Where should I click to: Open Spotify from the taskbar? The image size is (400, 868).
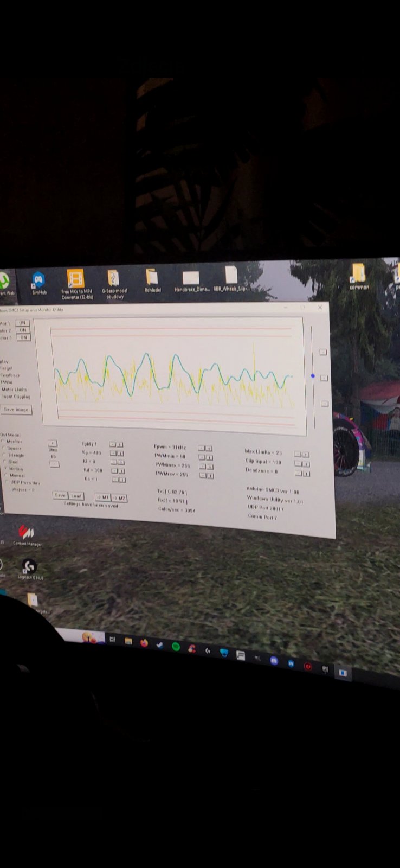[x=176, y=646]
